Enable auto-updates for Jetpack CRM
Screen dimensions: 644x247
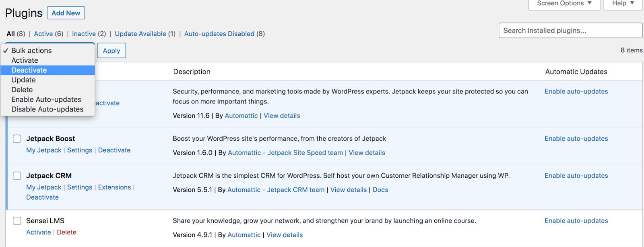576,175
